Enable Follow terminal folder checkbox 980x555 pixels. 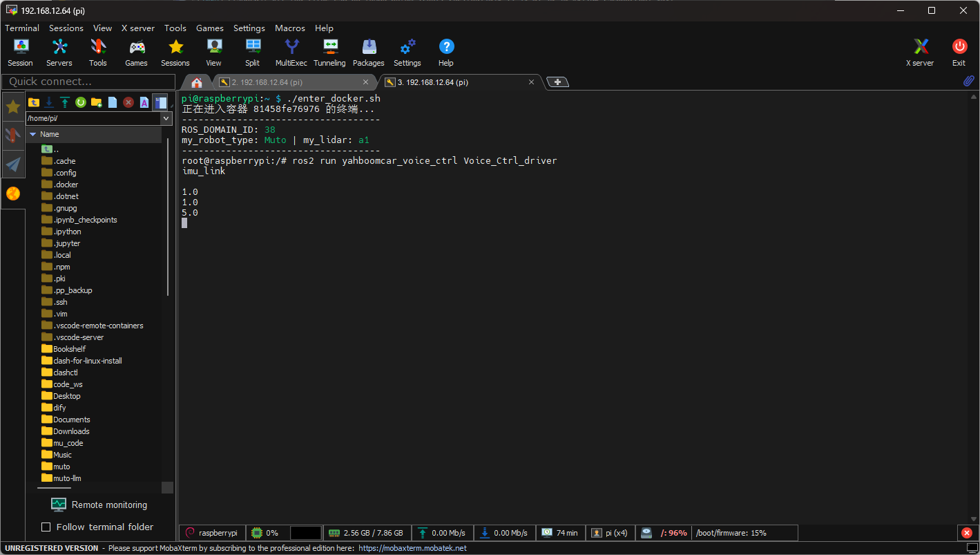[46, 527]
